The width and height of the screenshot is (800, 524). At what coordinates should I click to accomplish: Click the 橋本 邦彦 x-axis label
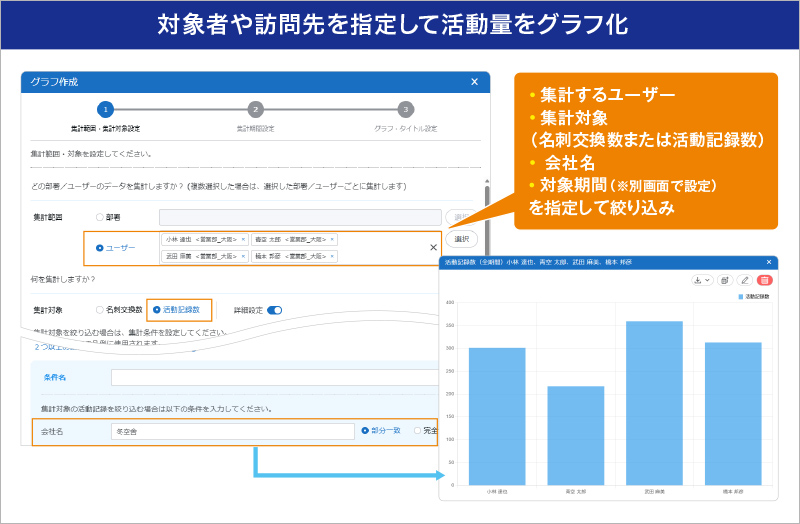[733, 492]
